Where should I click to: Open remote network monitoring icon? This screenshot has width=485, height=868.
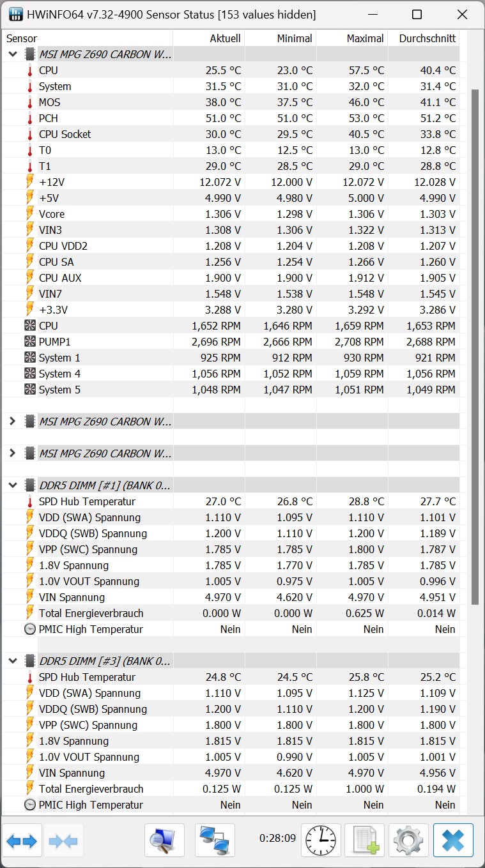(215, 841)
